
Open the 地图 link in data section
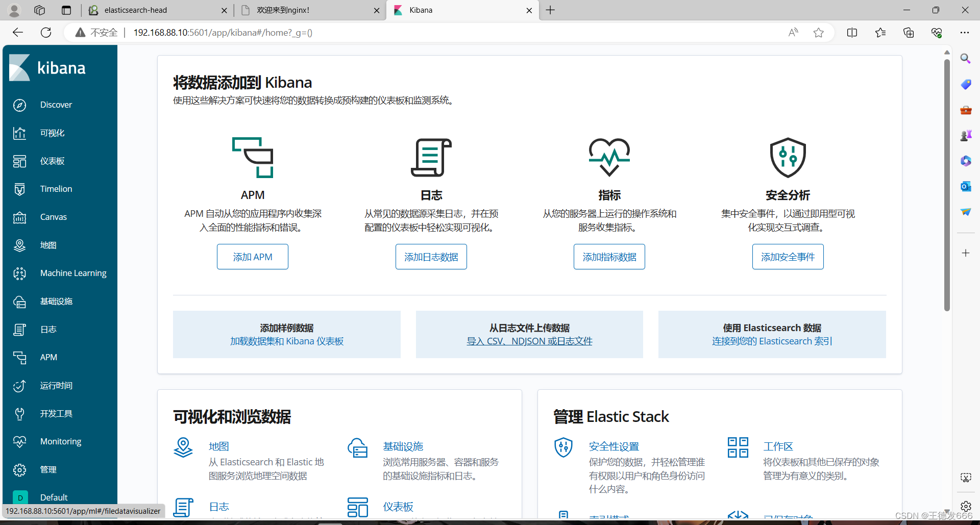(x=219, y=446)
